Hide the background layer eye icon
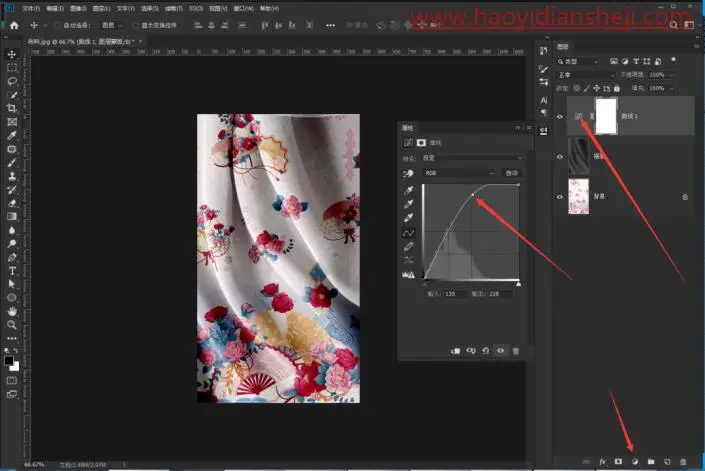 [x=560, y=196]
